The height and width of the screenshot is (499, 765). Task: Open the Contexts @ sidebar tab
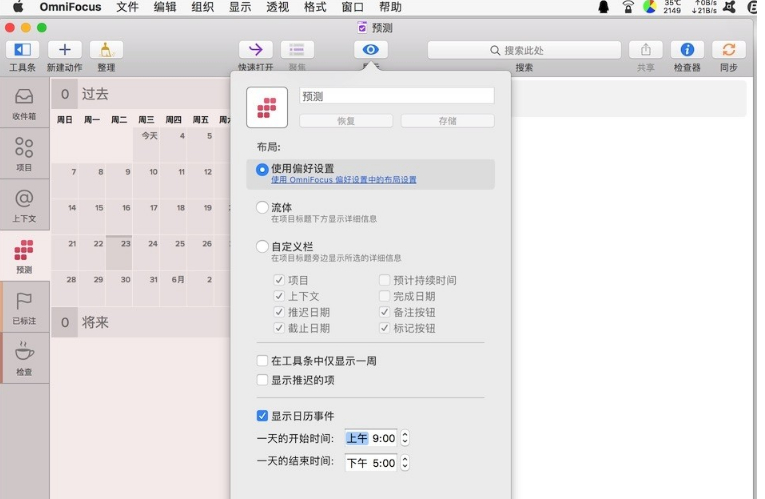pyautogui.click(x=24, y=205)
